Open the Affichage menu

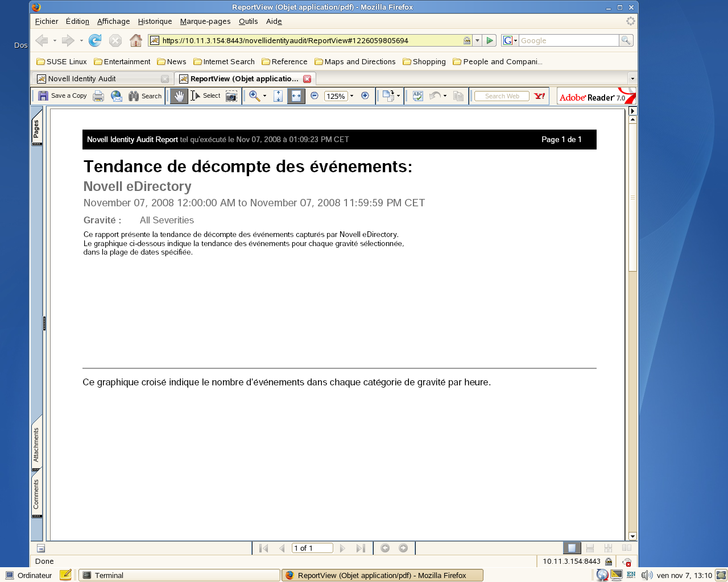click(x=113, y=22)
